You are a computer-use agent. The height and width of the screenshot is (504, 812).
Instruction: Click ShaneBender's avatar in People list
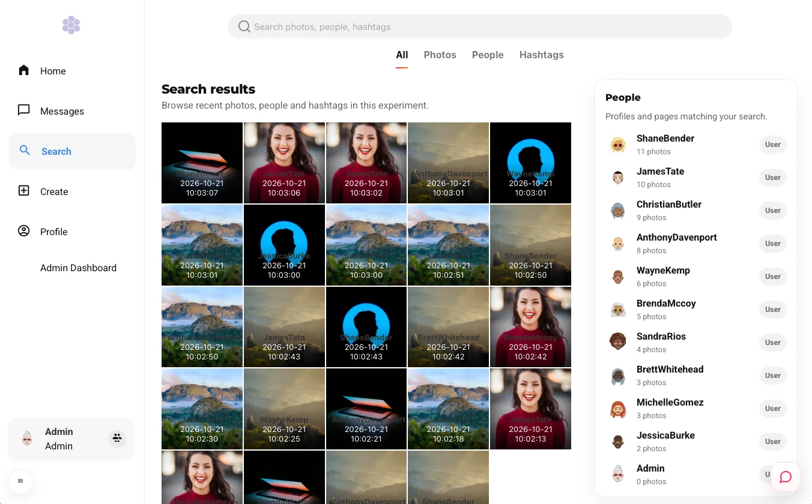(618, 145)
